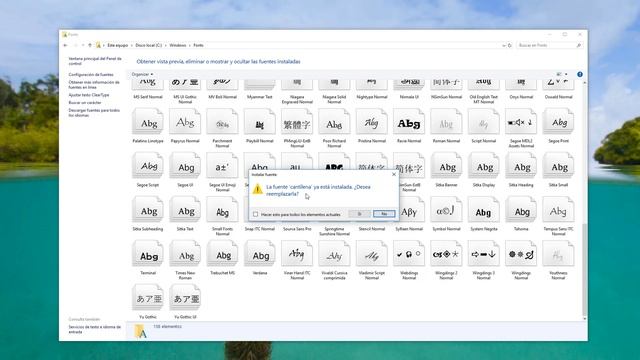Screen dimensions: 640x360
Task: Open 'Ventana principal del Panel de control' link
Action: (95, 61)
